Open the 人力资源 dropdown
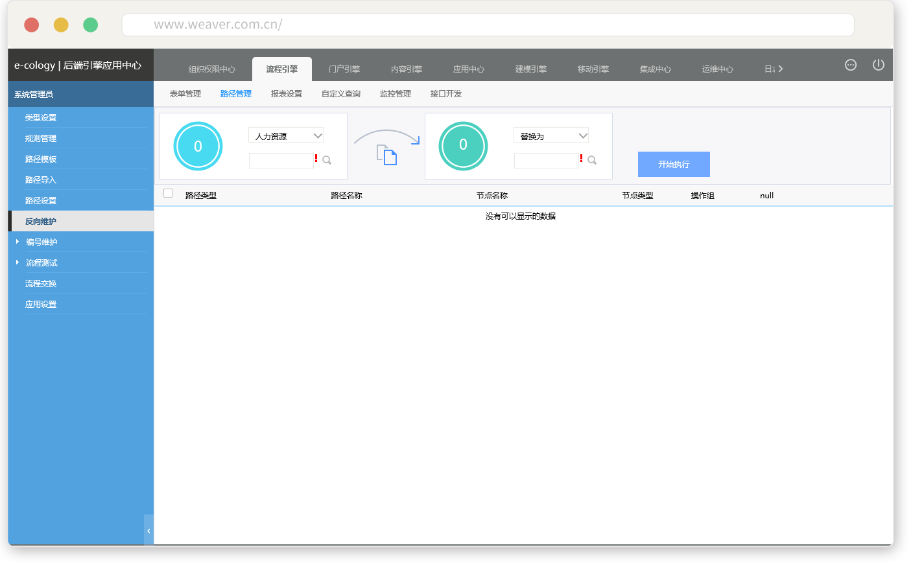 pyautogui.click(x=286, y=136)
